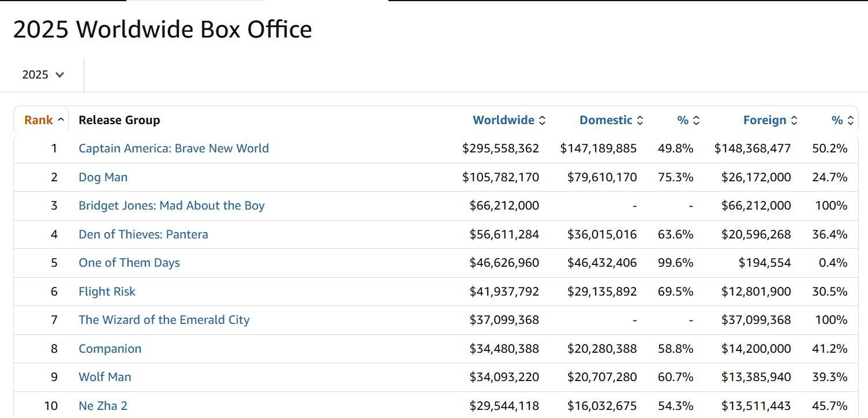The image size is (868, 418).
Task: Open The Wizard of the Emerald City
Action: 164,320
